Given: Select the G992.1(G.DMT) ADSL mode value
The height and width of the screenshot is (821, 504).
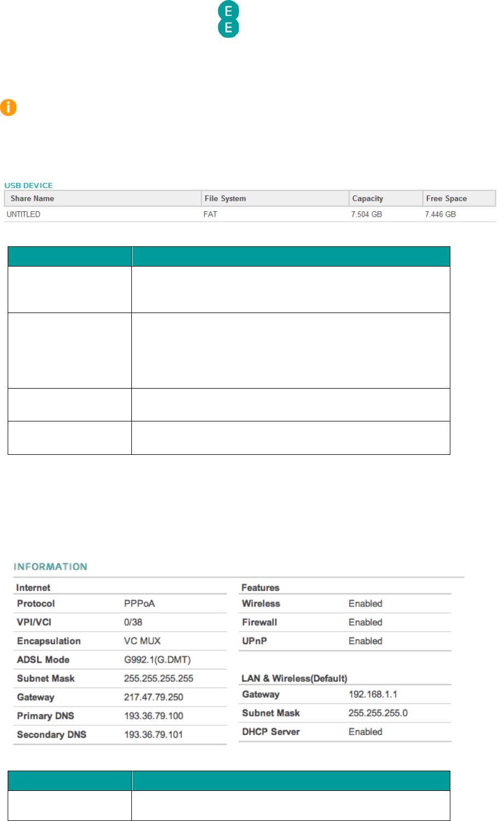Looking at the screenshot, I should coord(157,660).
